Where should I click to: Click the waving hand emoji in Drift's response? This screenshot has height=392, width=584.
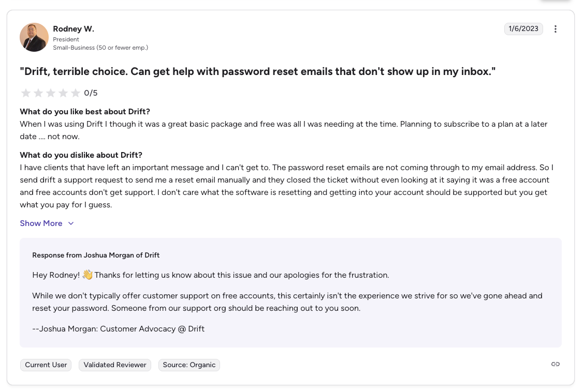[87, 275]
